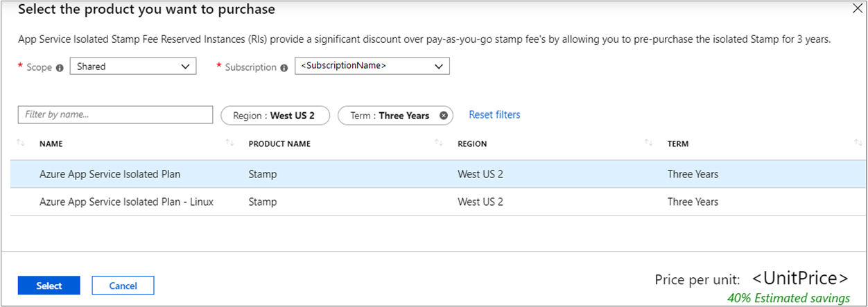Remove the Term filter with its X icon
This screenshot has width=868, height=307.
point(444,116)
